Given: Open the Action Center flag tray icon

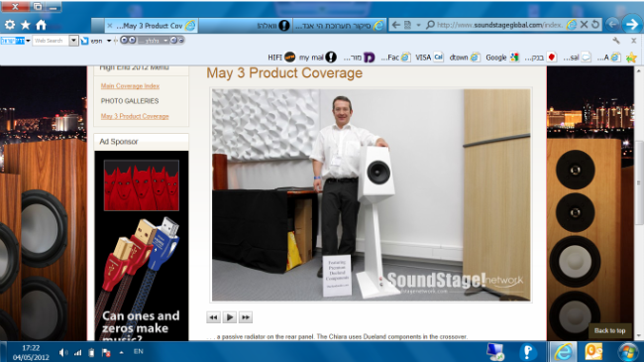Looking at the screenshot, I should 106,352.
